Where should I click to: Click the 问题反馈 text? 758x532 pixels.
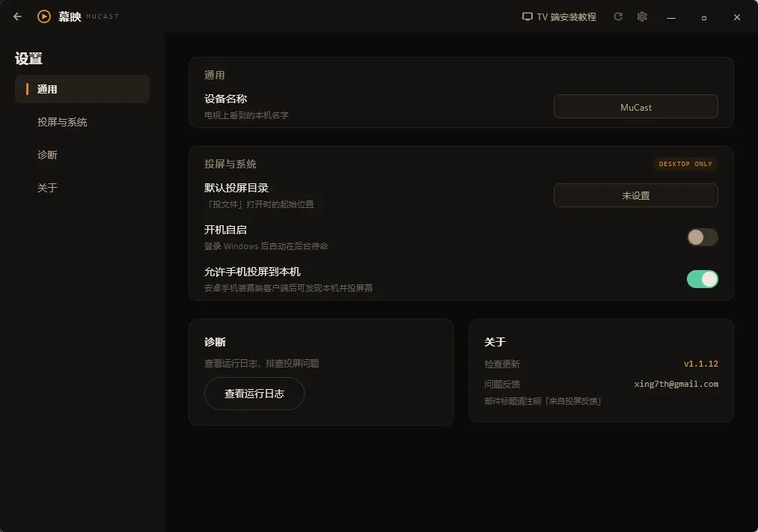point(502,385)
